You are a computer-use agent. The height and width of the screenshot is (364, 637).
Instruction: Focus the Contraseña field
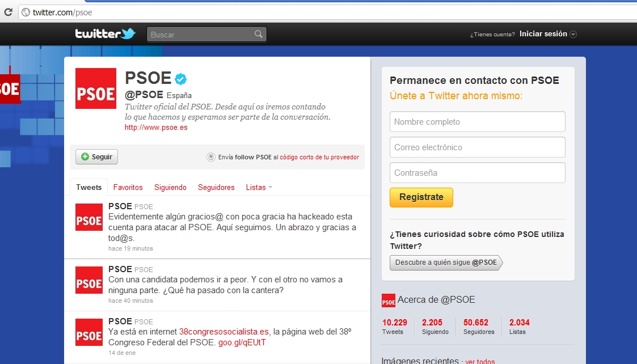click(478, 173)
